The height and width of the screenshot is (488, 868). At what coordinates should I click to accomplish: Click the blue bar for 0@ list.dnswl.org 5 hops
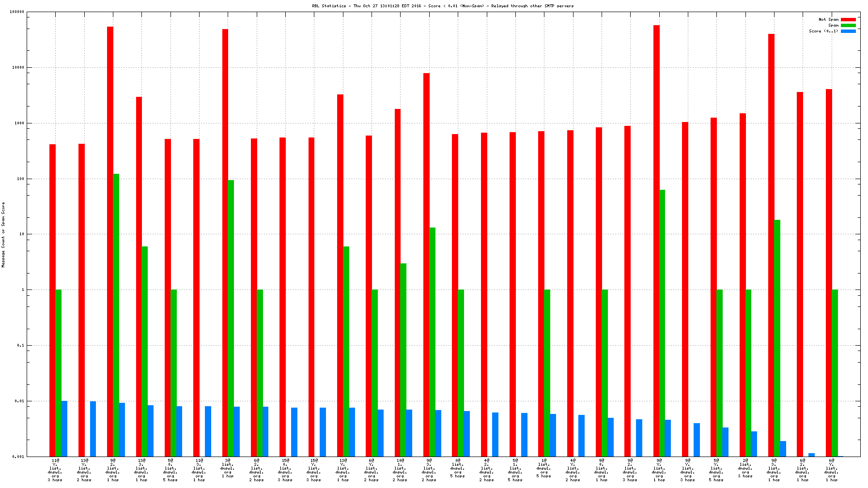click(466, 433)
